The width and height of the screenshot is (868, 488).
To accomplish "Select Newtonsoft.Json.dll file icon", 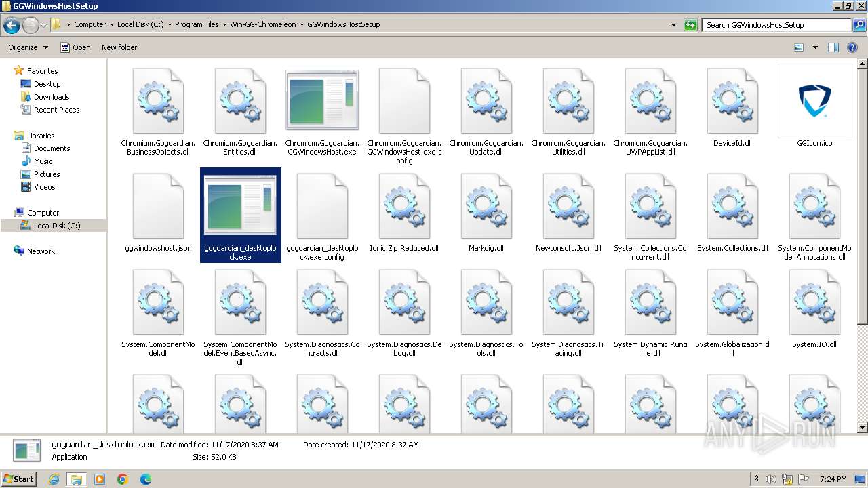I will pos(568,205).
